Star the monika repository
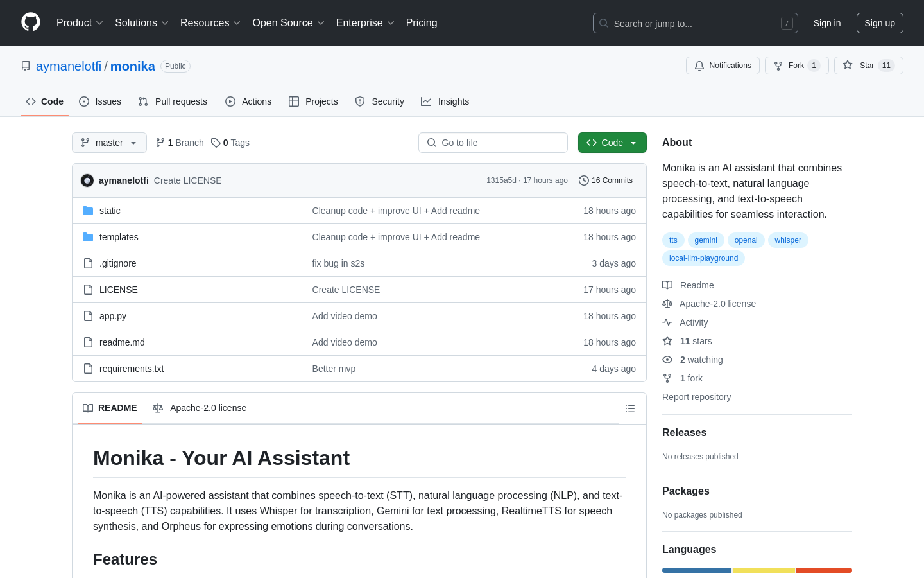 [x=868, y=66]
